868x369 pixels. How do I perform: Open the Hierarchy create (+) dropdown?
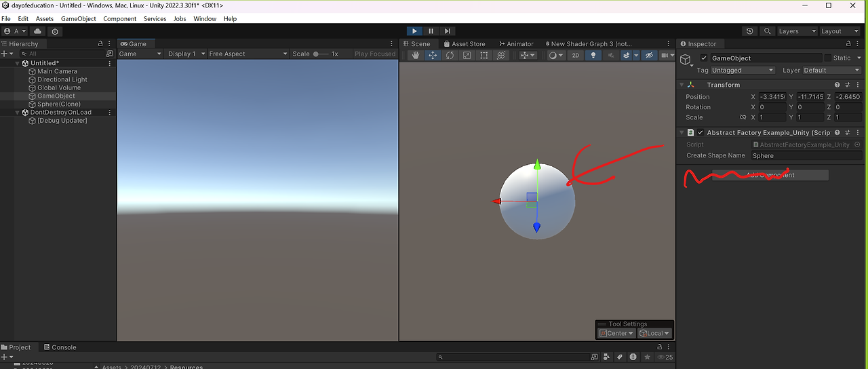[7, 54]
